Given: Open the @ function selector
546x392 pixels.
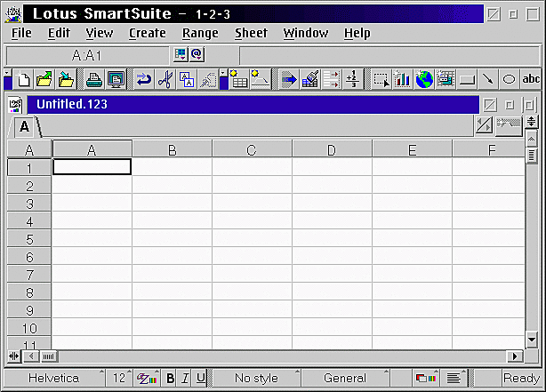Looking at the screenshot, I should (197, 54).
